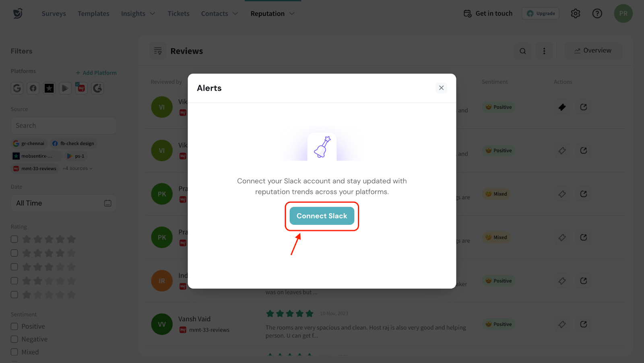Expand the Insights dropdown menu

pos(138,14)
